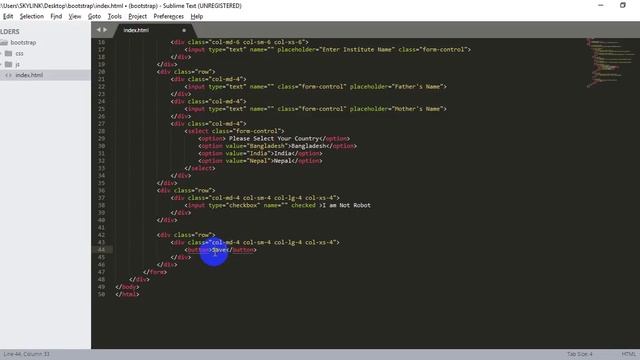Click the css folder icon

(x=9, y=53)
